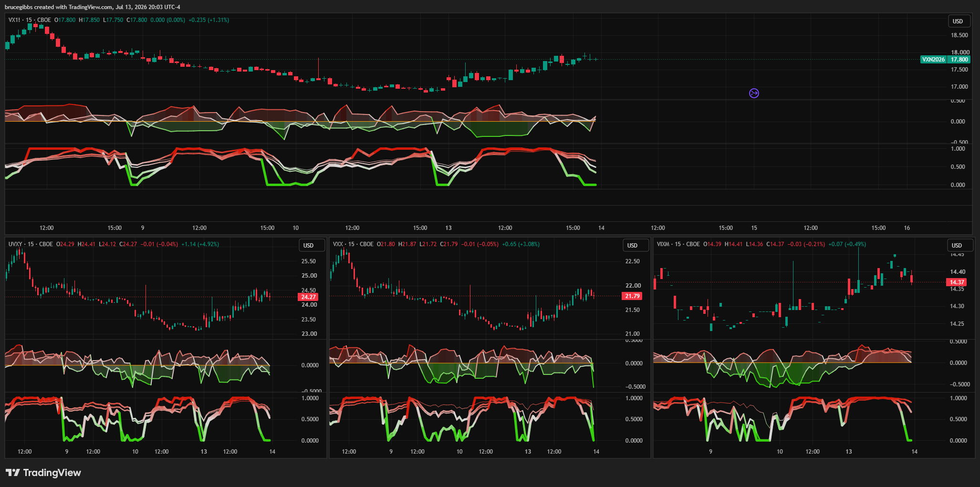Click 25.00 on the UVXY price axis
The width and height of the screenshot is (980, 487).
[309, 276]
